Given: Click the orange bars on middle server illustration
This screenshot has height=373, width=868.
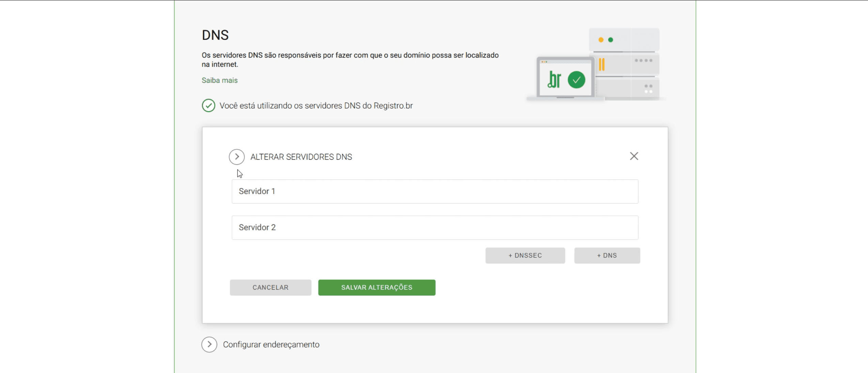Looking at the screenshot, I should pos(602,64).
